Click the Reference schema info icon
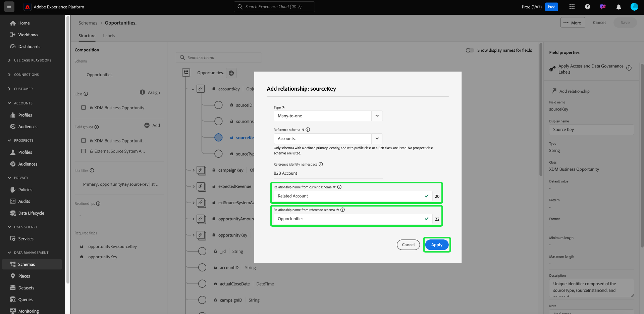Image resolution: width=644 pixels, height=314 pixels. 308,130
